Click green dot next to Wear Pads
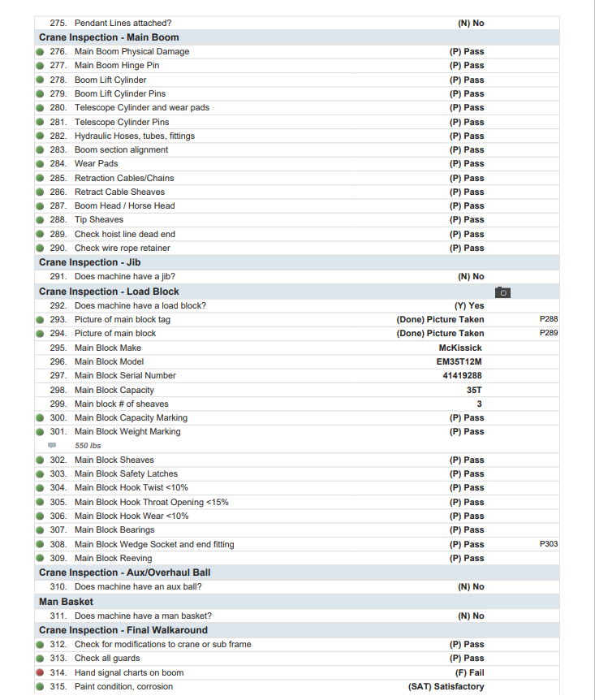 [x=41, y=164]
